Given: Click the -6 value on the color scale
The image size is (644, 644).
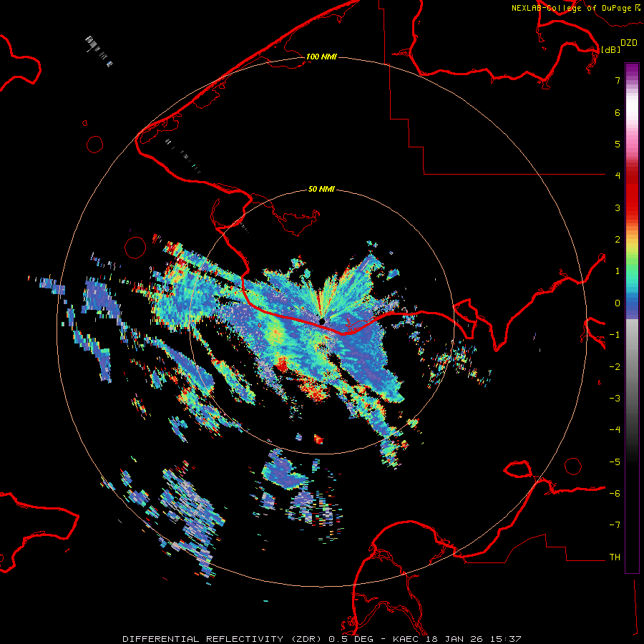Looking at the screenshot, I should 615,493.
